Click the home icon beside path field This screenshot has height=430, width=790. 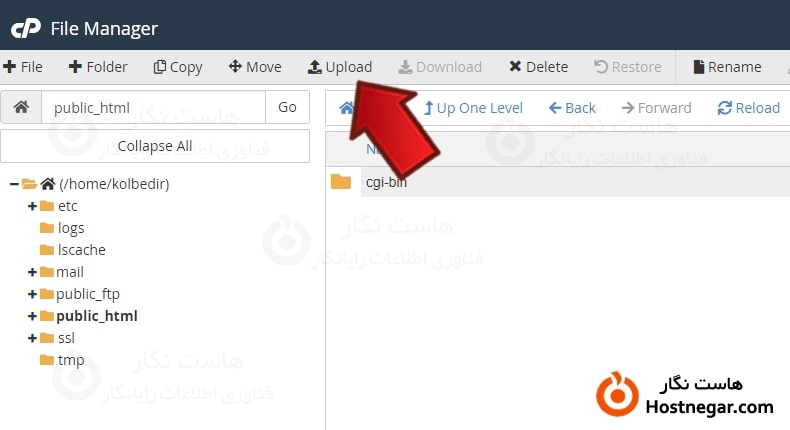21,107
